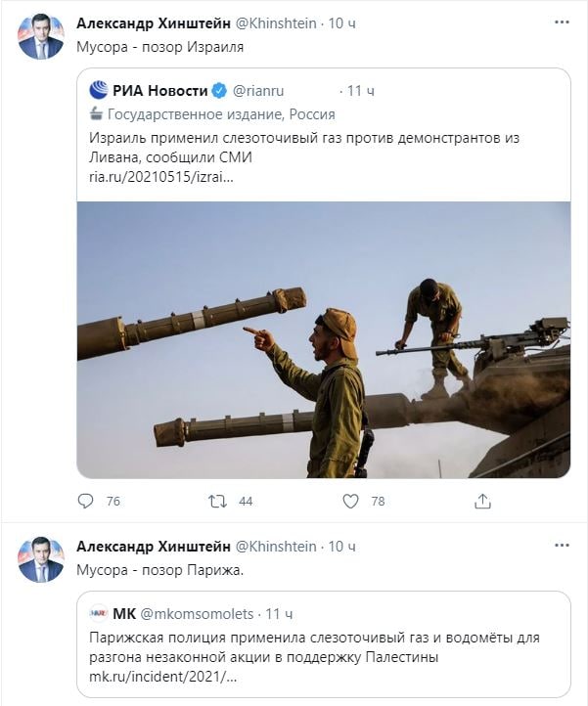Viewport: 588px width, 706px height.
Task: Open Хинштейн's avatar on the first tweet
Action: click(41, 37)
